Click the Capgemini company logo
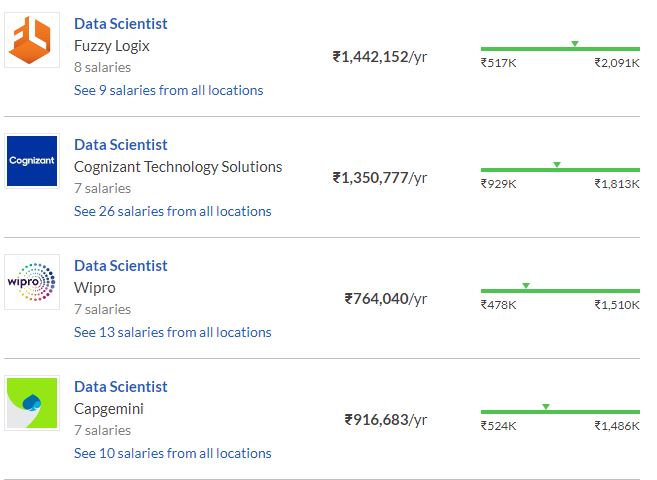This screenshot has width=657, height=480. pyautogui.click(x=32, y=403)
